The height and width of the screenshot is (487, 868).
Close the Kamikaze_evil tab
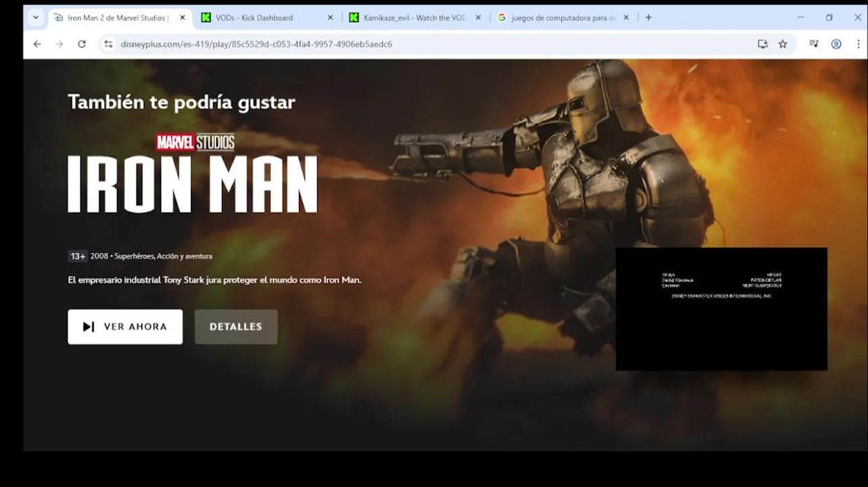click(x=478, y=18)
